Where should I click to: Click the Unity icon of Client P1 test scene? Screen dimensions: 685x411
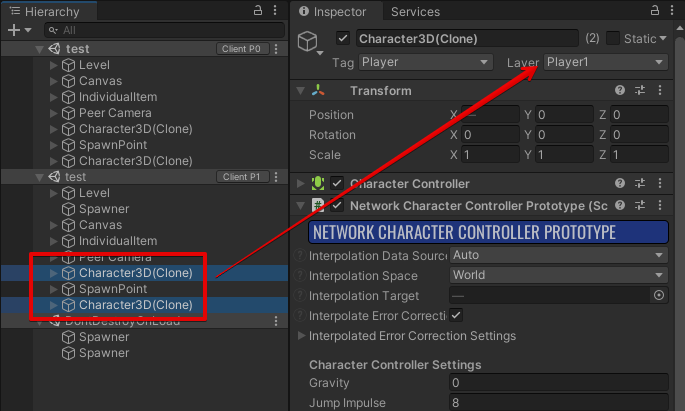coord(54,176)
